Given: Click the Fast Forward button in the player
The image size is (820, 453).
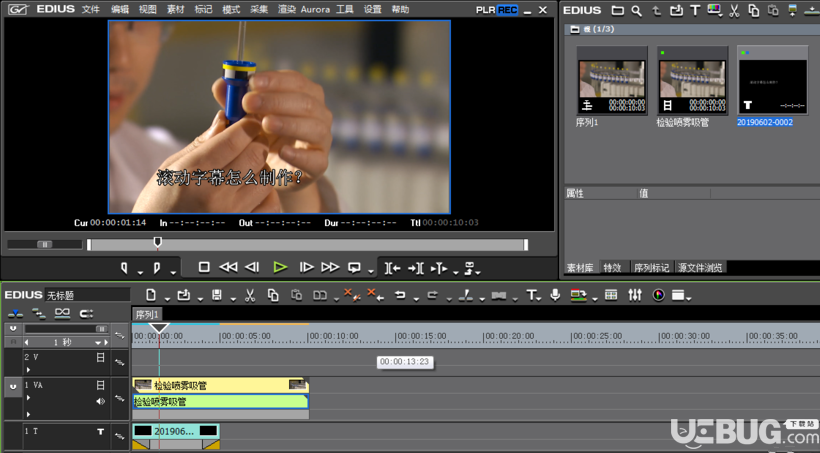Looking at the screenshot, I should (x=330, y=267).
